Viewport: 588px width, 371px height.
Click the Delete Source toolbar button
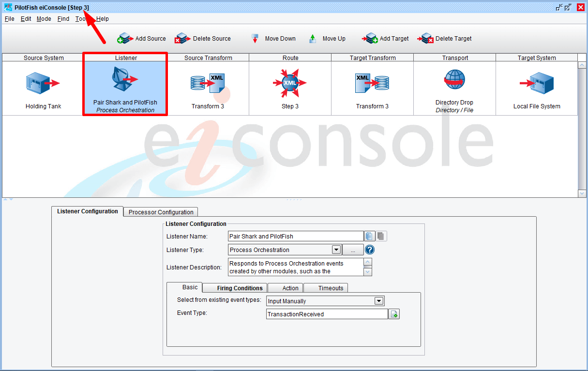pos(203,39)
